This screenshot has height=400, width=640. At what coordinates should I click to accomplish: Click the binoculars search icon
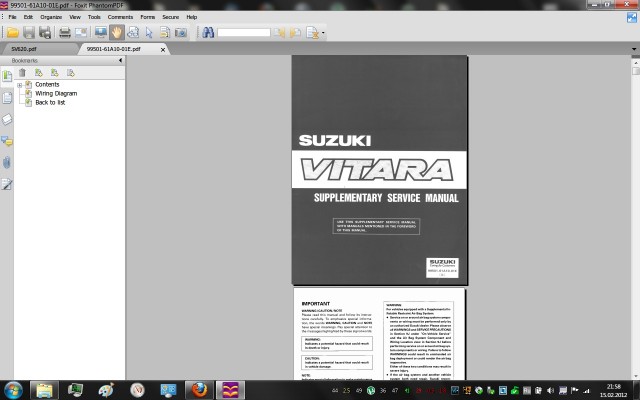pyautogui.click(x=208, y=32)
